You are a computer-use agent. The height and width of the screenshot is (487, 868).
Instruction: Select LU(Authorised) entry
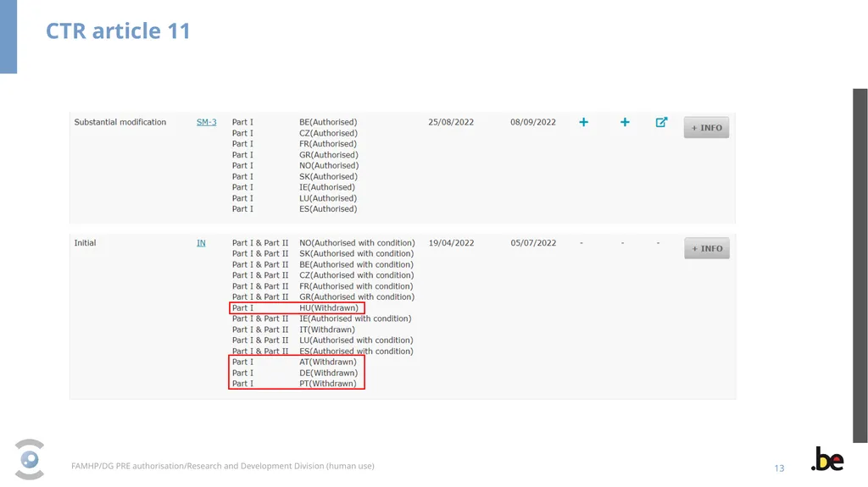[x=328, y=198]
